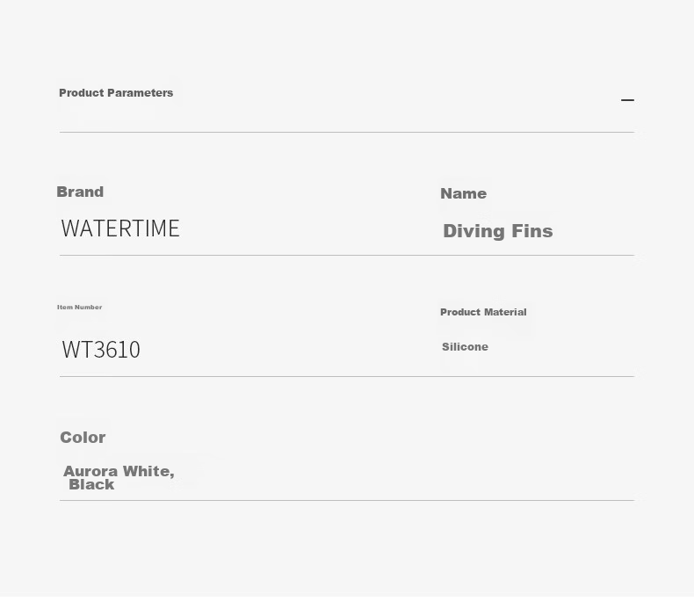Click the divider line under Aurora White, Black
694x616 pixels.
tap(347, 500)
